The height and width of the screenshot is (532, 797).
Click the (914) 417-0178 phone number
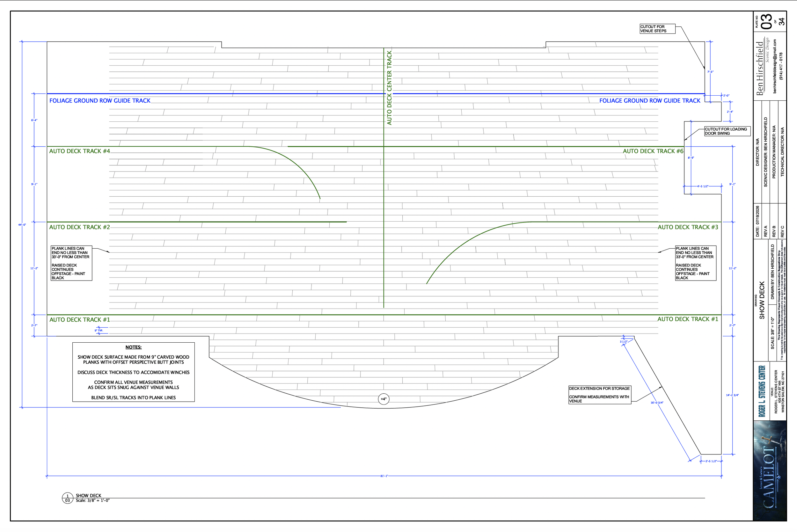tap(781, 66)
